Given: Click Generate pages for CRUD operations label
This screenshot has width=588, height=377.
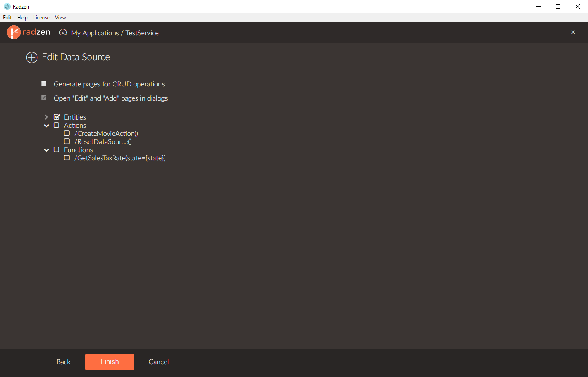Looking at the screenshot, I should [x=109, y=84].
